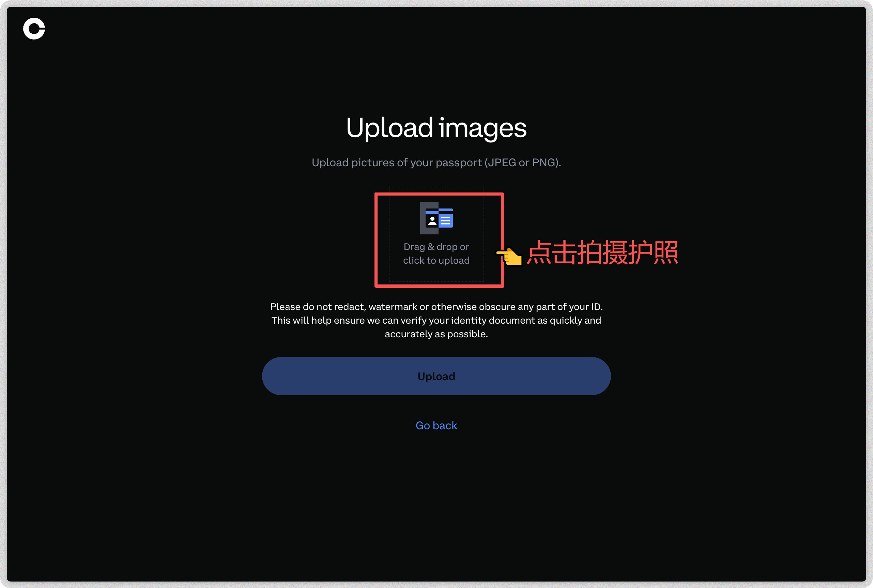Click the Coinbase logo in the corner
Viewport: 873px width, 588px height.
(x=34, y=29)
